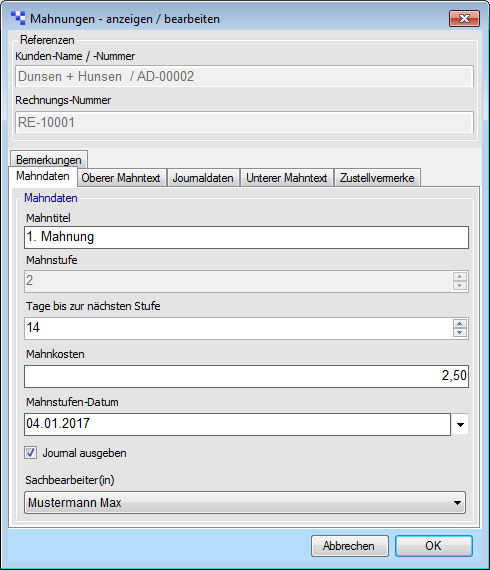The height and width of the screenshot is (570, 490).
Task: Click the Mahnstufe up arrow
Action: click(x=460, y=277)
